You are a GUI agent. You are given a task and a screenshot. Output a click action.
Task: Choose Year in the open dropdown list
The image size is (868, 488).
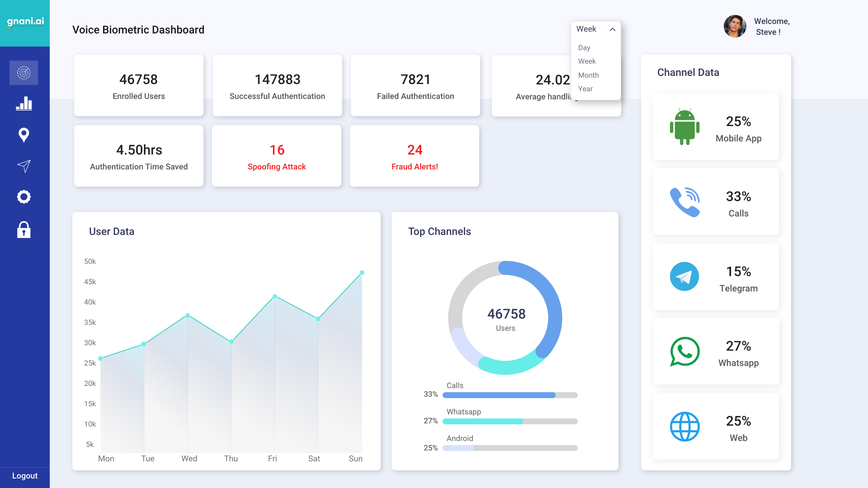[x=585, y=88]
